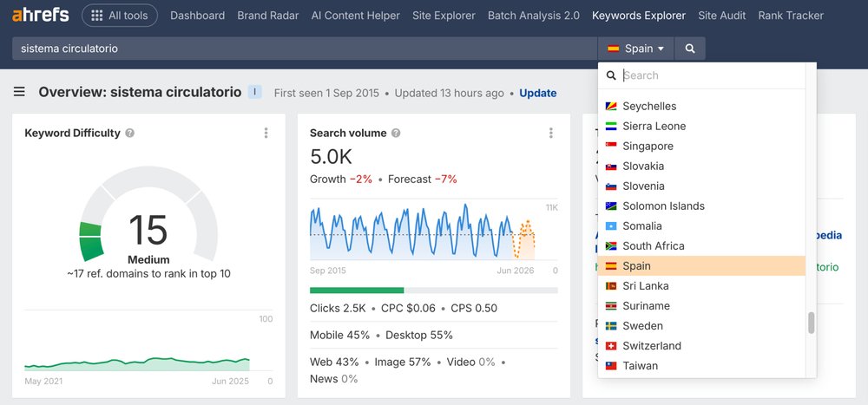This screenshot has height=405, width=868.
Task: Toggle the hamburger sidebar menu
Action: coord(19,92)
